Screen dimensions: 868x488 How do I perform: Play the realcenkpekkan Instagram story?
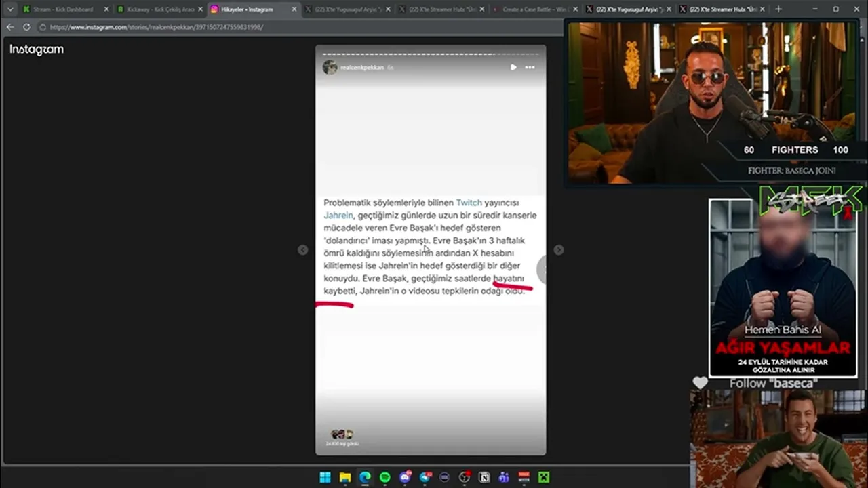[513, 67]
